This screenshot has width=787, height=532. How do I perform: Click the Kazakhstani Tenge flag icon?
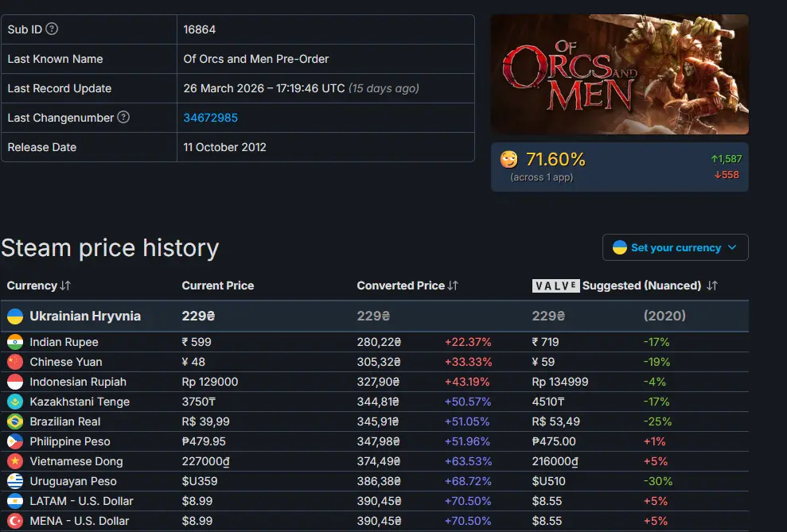(x=15, y=402)
